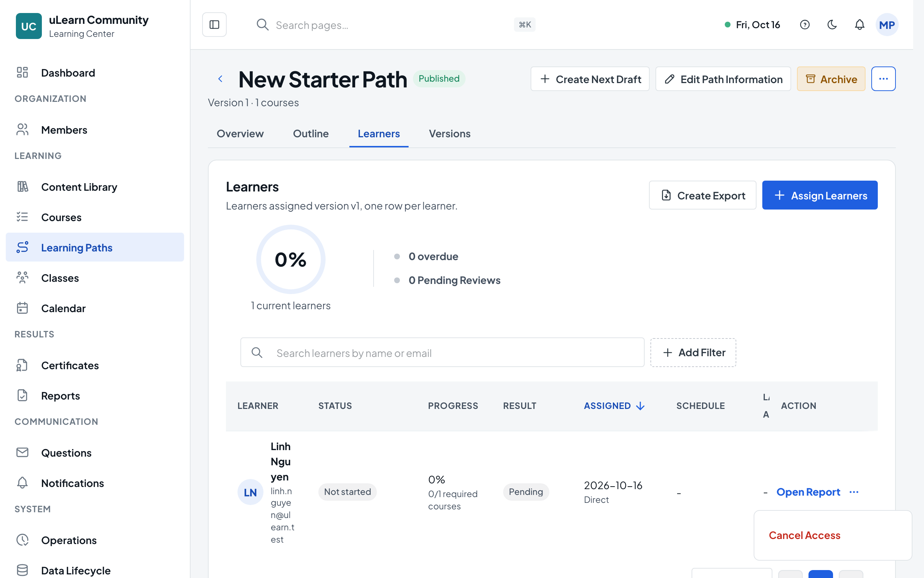The width and height of the screenshot is (924, 578).
Task: Go to Members in the sidebar
Action: (95, 130)
